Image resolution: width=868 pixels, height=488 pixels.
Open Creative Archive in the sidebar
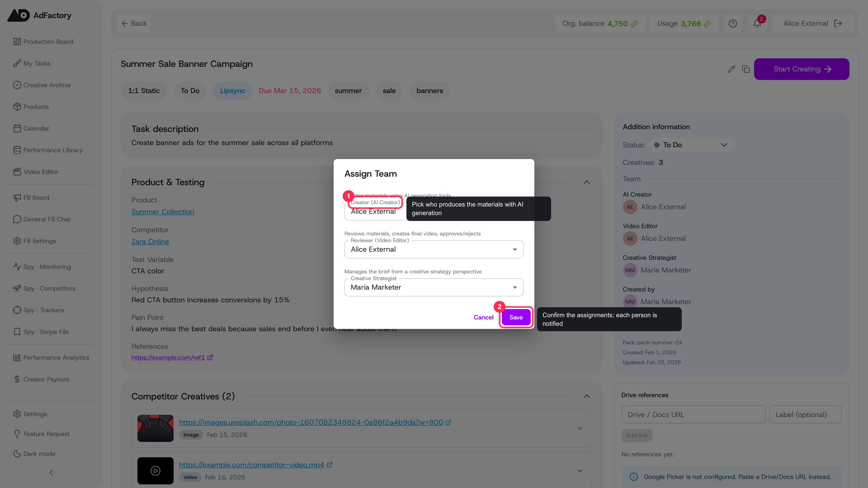pyautogui.click(x=42, y=85)
